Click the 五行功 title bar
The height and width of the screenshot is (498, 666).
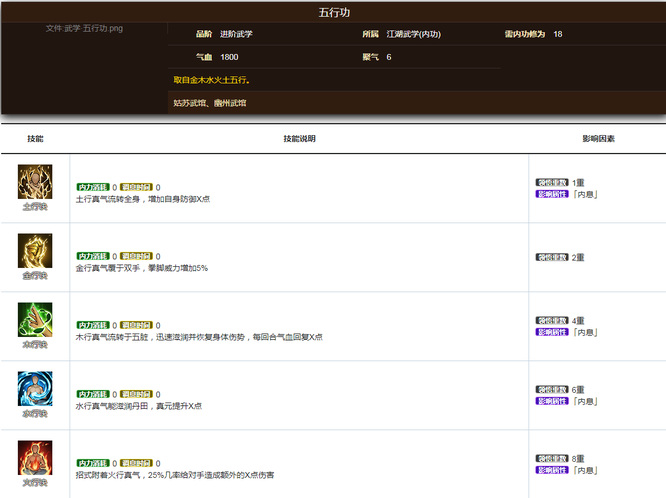click(x=333, y=11)
